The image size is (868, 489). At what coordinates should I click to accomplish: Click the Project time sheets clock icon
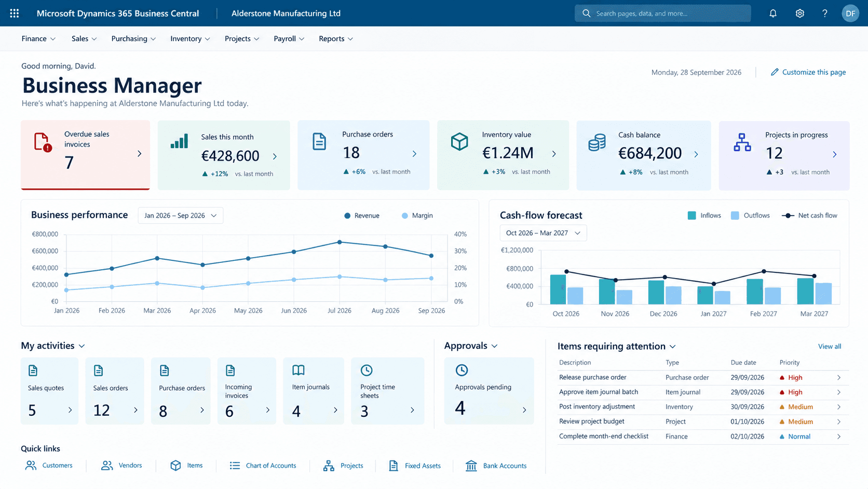tap(367, 370)
